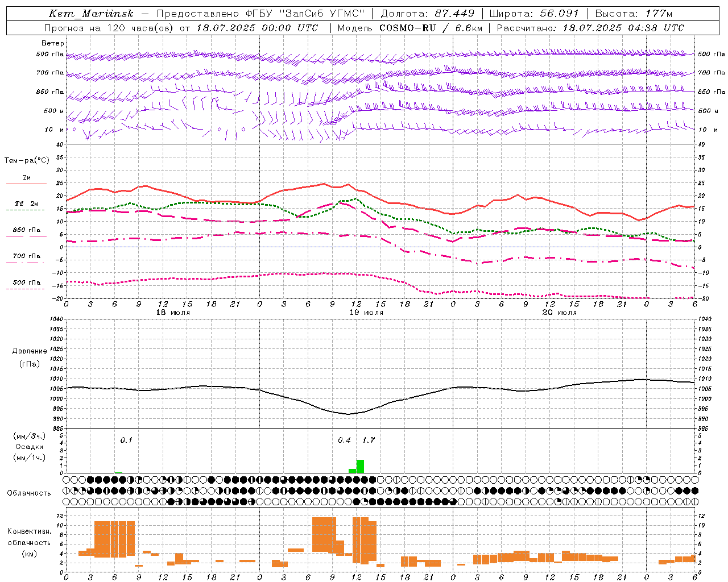Click the tallest green precipitation bar

(360, 467)
